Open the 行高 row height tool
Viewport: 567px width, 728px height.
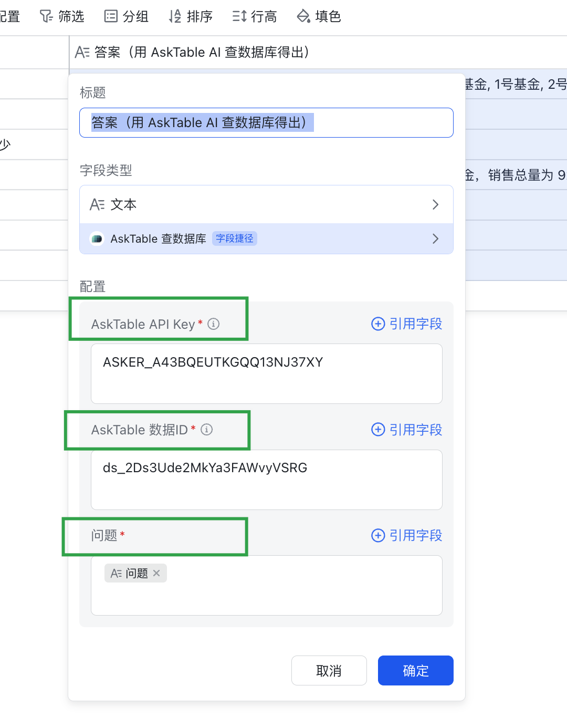click(x=255, y=16)
